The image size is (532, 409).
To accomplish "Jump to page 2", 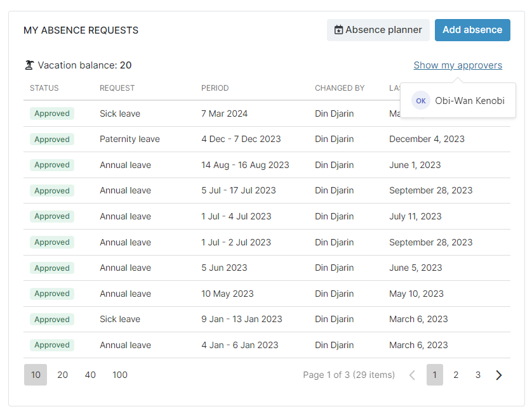I will tap(456, 375).
